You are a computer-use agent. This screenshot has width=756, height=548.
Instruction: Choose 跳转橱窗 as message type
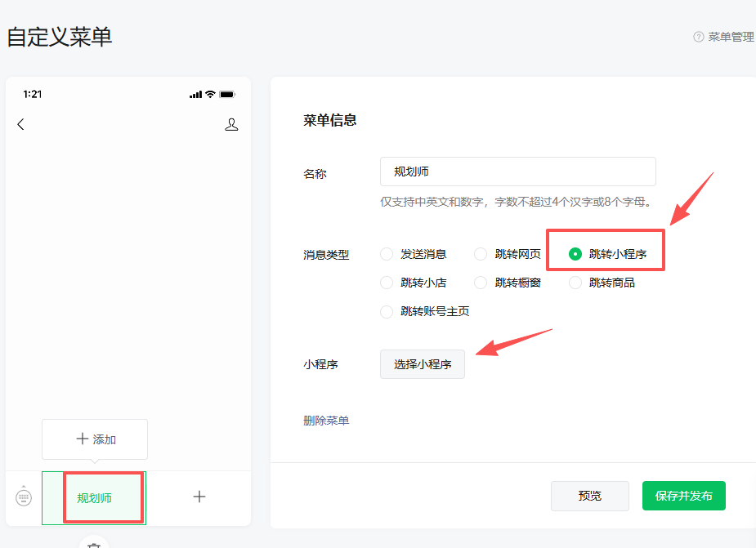pyautogui.click(x=481, y=283)
